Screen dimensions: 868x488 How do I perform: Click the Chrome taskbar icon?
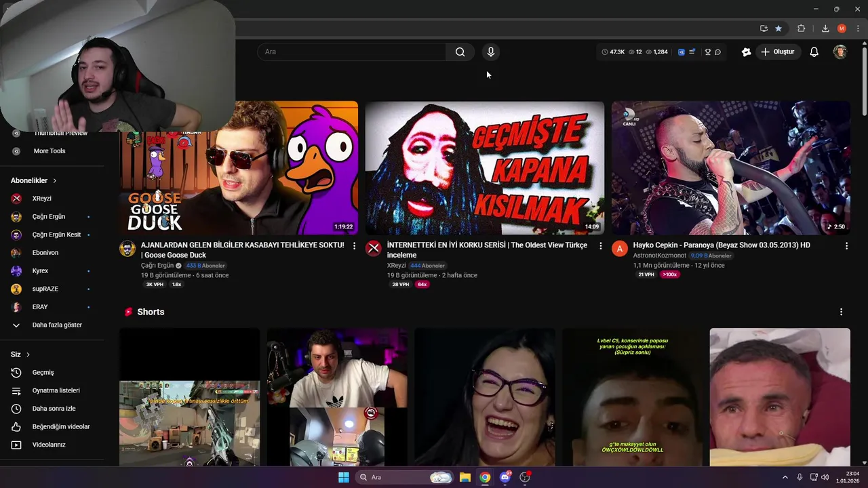[485, 477]
